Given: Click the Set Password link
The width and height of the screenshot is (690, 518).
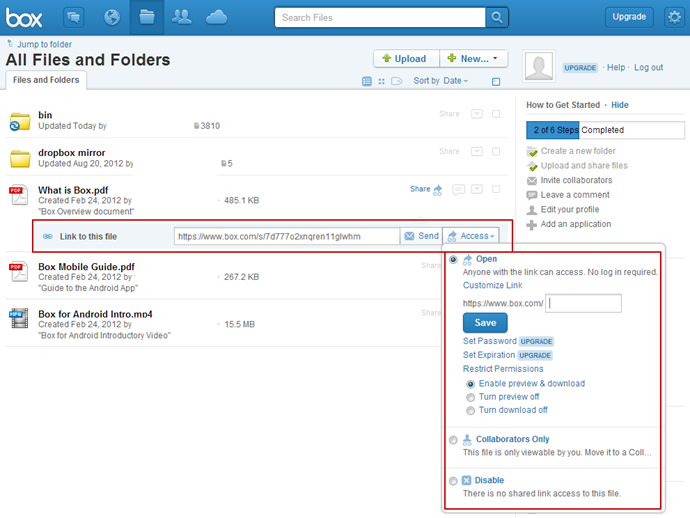Looking at the screenshot, I should pyautogui.click(x=489, y=341).
